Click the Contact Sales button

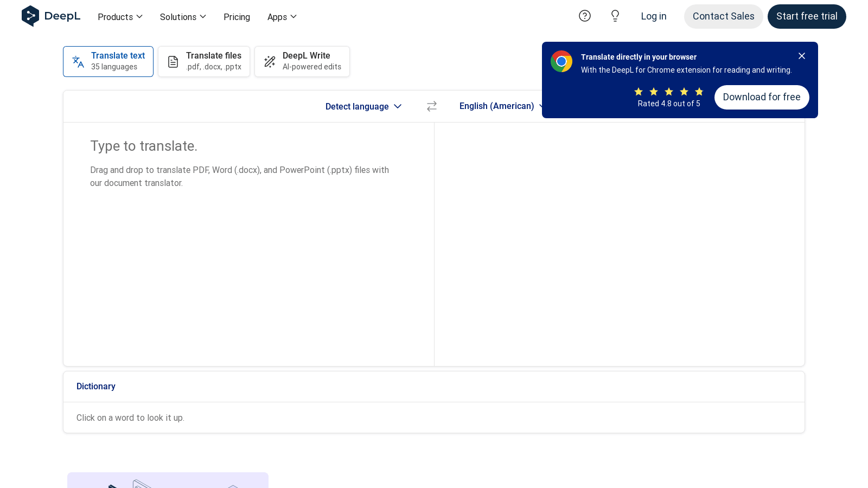pos(724,16)
